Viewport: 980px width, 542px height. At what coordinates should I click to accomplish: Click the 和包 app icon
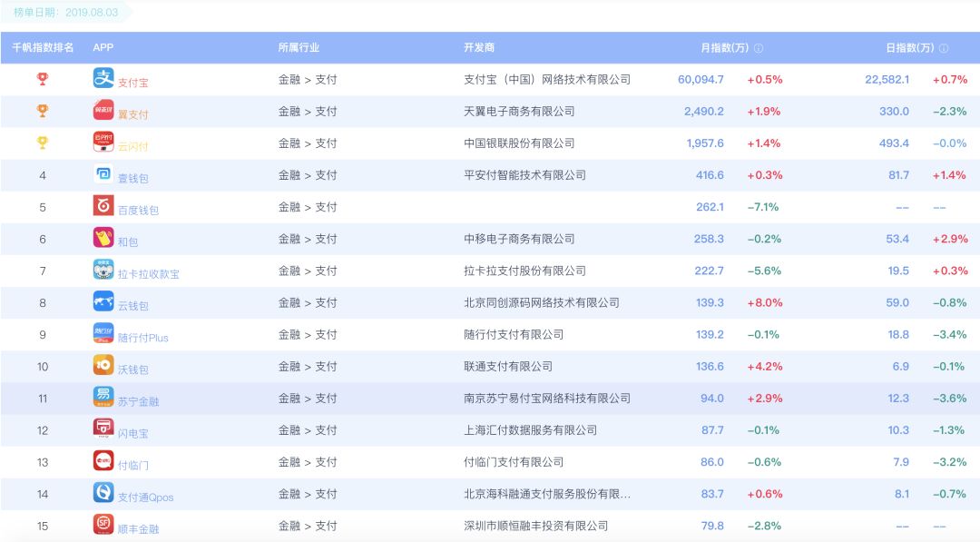(103, 238)
